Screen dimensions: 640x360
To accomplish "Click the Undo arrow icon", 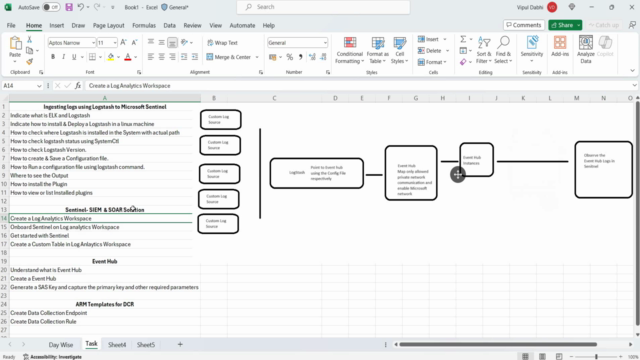I will [81, 7].
